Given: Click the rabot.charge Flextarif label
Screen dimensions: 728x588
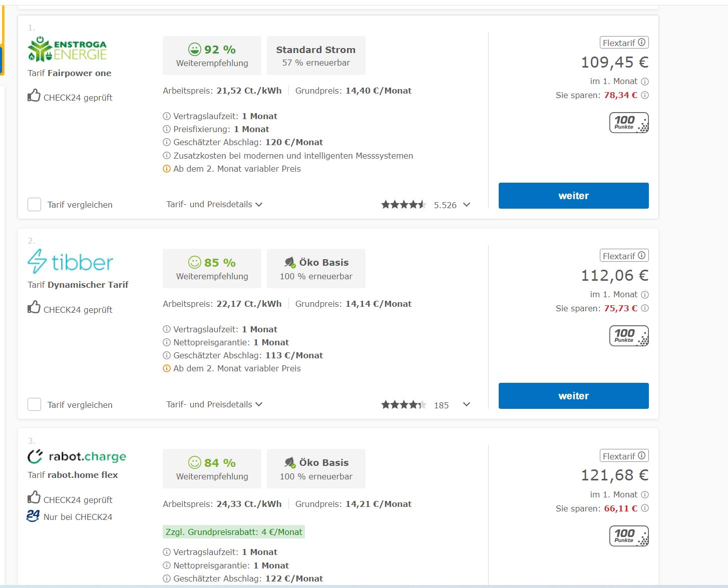Looking at the screenshot, I should [x=619, y=456].
